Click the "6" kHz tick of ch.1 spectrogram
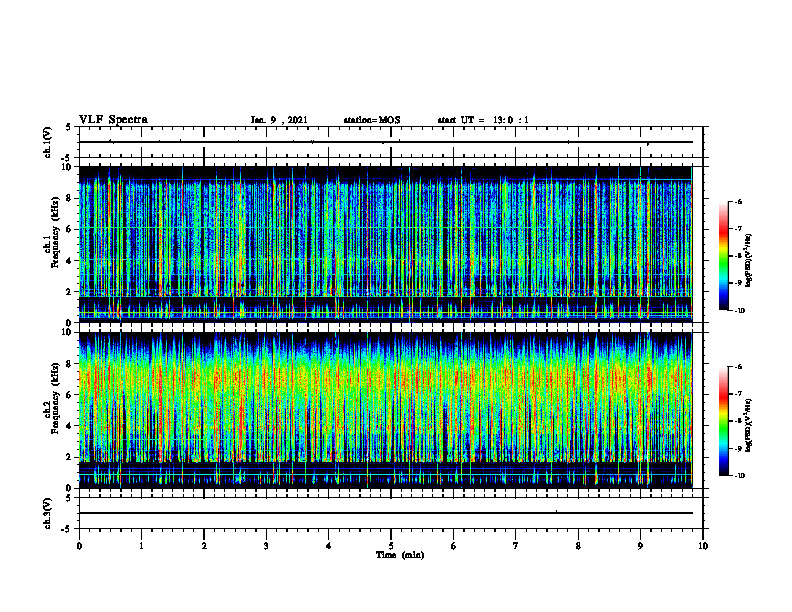792x612 pixels. click(x=69, y=230)
